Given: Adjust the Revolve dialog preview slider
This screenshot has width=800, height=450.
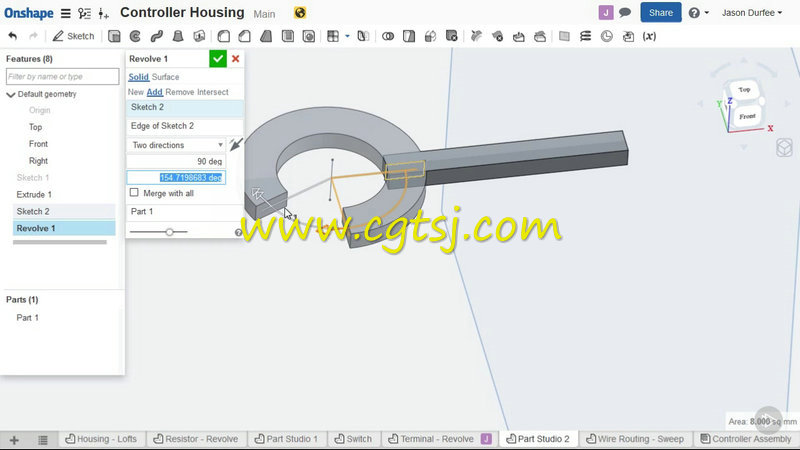Looking at the screenshot, I should [169, 232].
